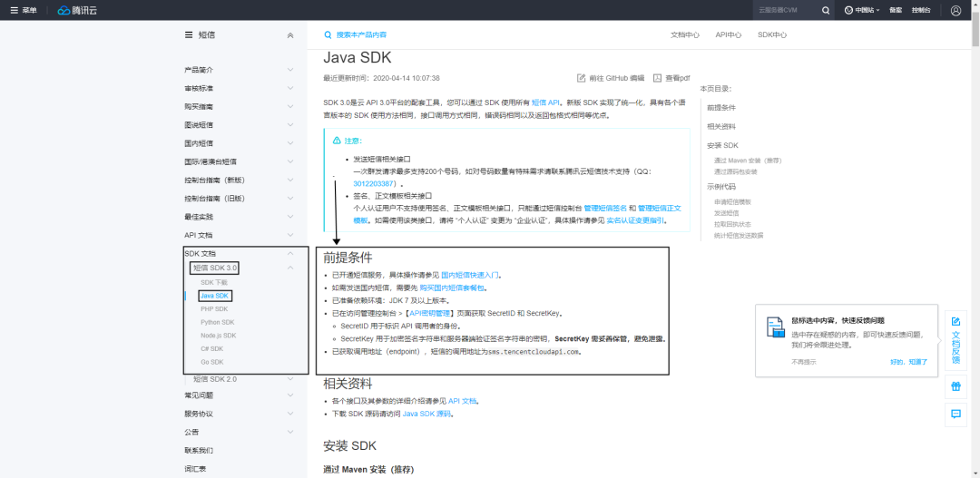Select PHP SDK in sidebar
The image size is (980, 478).
pos(214,308)
